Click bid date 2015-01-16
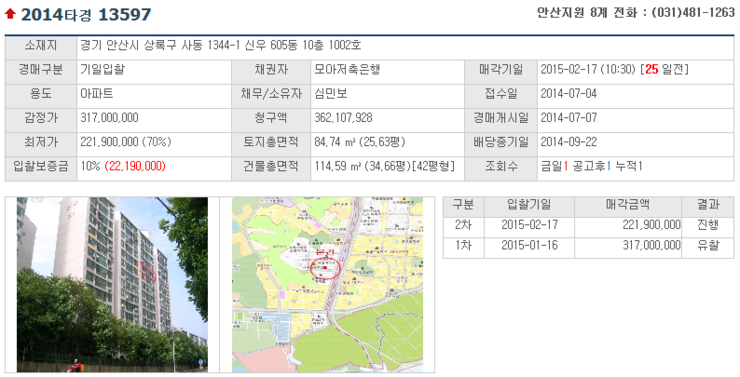 pyautogui.click(x=529, y=245)
